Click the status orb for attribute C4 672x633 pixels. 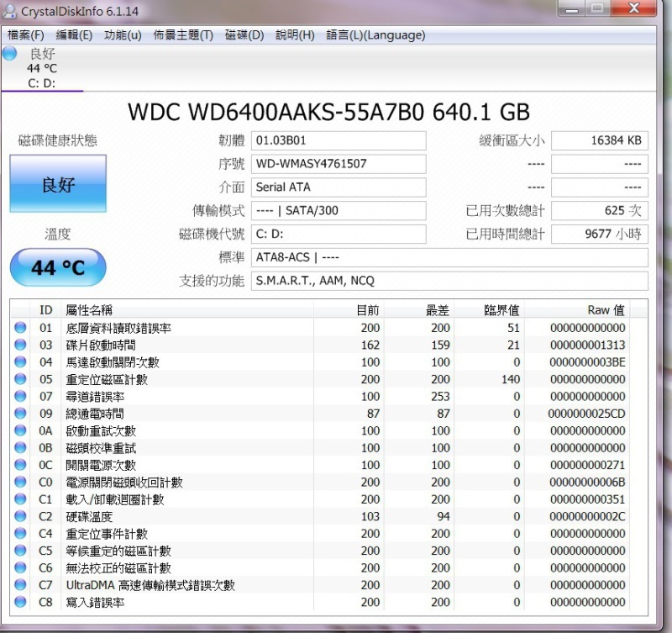[x=20, y=534]
